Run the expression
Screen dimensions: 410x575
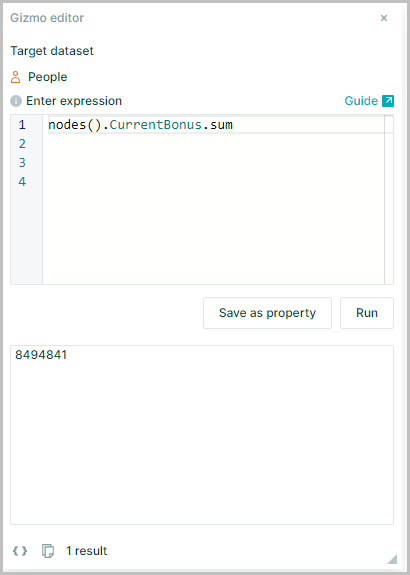coord(367,313)
